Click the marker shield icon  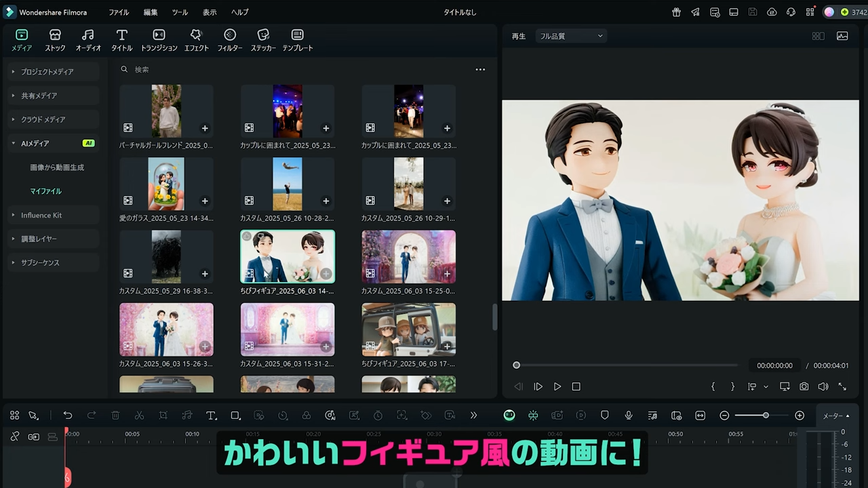605,415
